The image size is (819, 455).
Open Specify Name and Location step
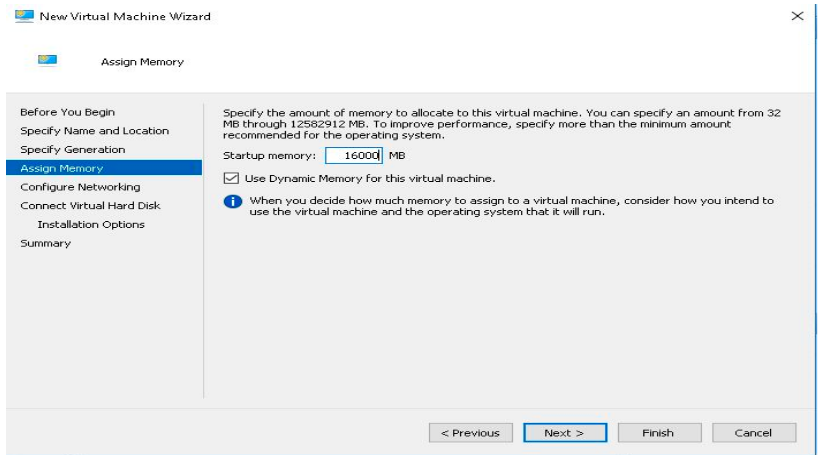point(94,131)
